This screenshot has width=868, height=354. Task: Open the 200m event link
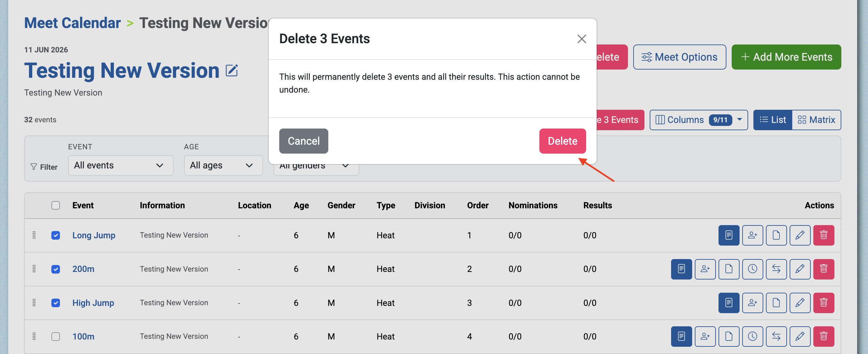(x=83, y=269)
